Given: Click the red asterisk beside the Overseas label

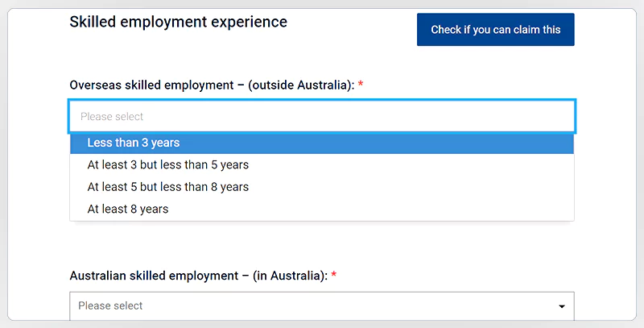Looking at the screenshot, I should point(361,85).
